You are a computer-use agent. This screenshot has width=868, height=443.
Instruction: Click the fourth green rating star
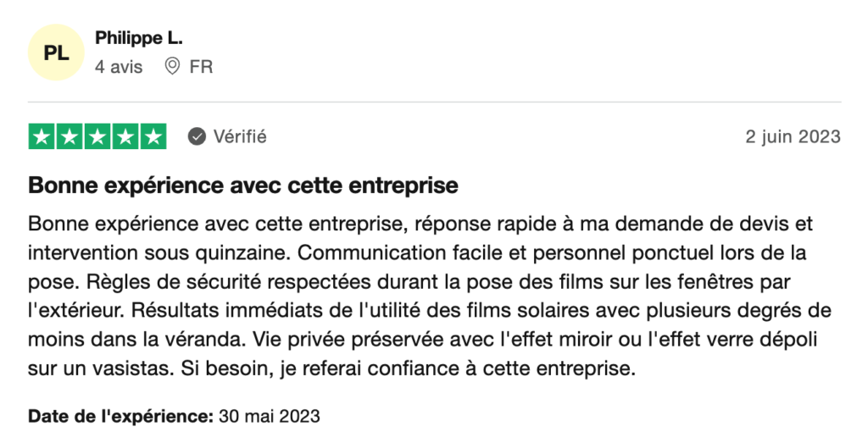point(125,136)
